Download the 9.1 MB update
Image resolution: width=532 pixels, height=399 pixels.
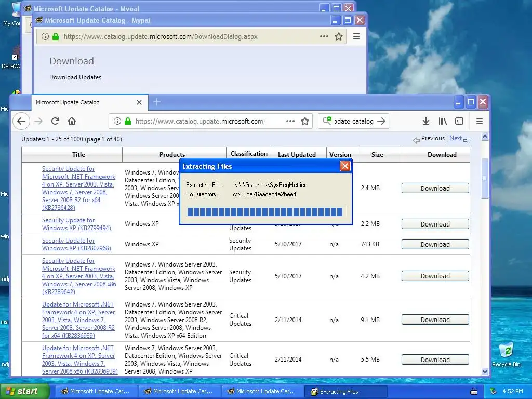435,320
